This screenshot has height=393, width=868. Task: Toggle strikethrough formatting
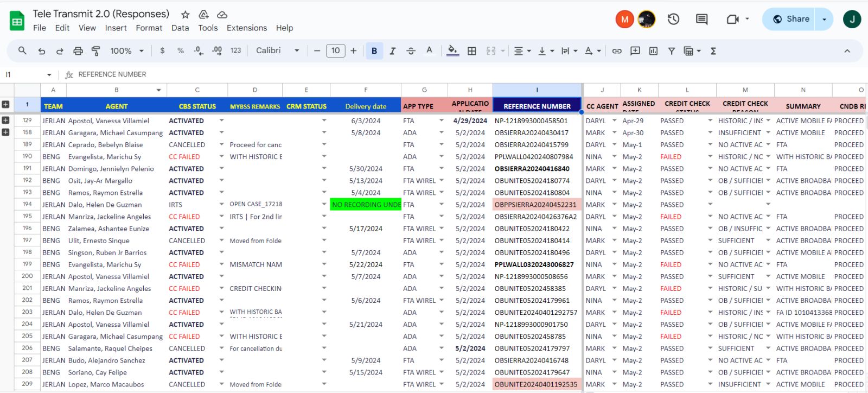click(x=411, y=51)
